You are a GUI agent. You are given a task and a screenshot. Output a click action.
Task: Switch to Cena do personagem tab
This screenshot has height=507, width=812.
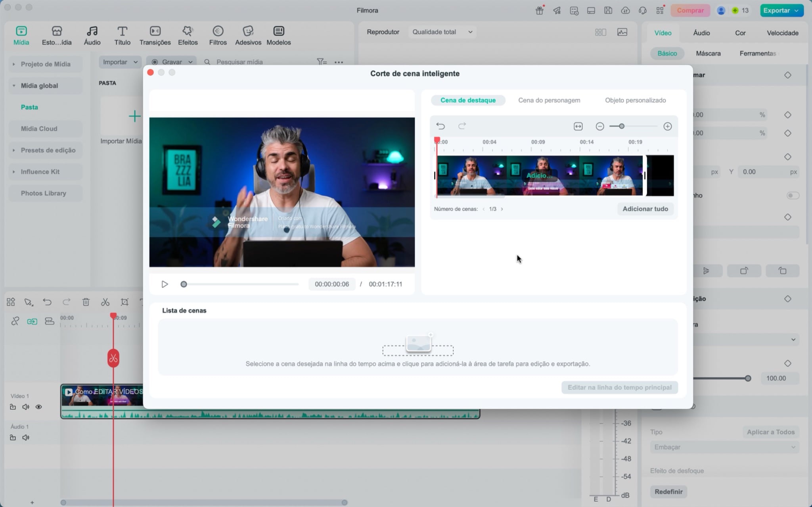(x=549, y=100)
